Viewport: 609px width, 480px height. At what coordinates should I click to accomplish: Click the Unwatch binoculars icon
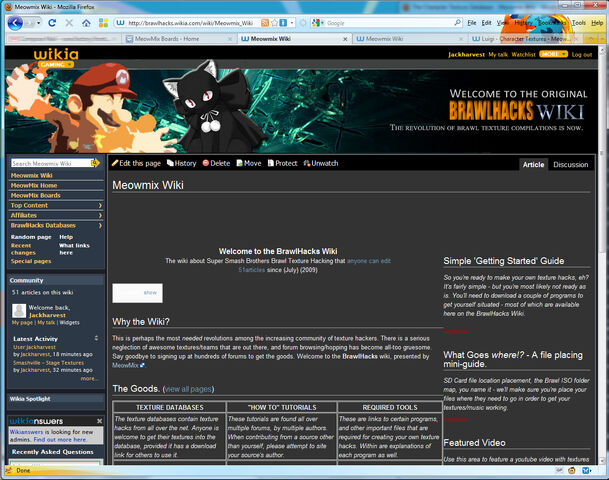(307, 163)
